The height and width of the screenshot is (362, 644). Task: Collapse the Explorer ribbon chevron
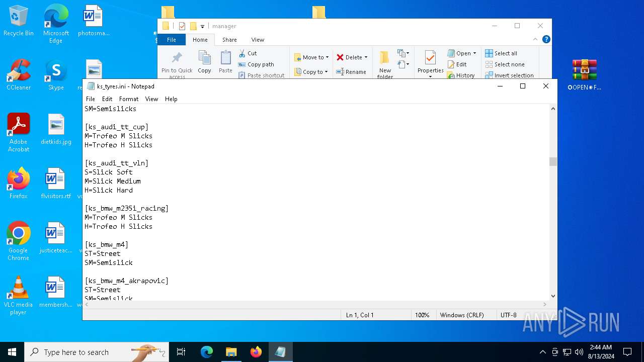tap(535, 39)
